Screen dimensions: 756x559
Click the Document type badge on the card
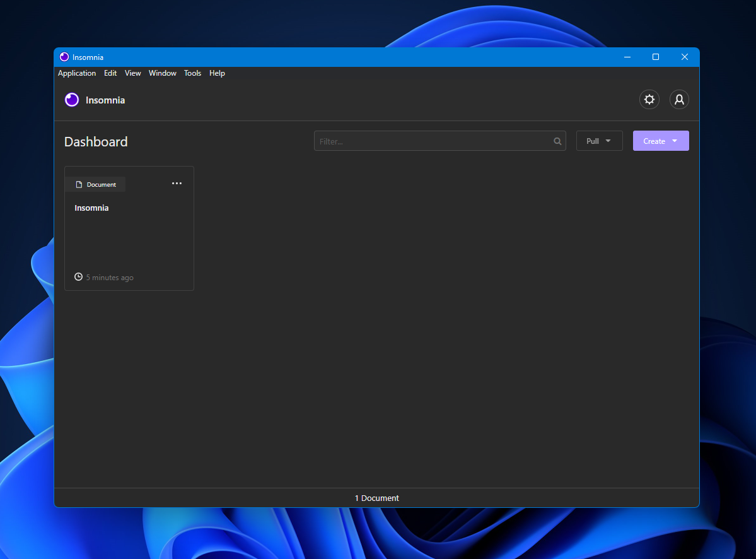click(96, 184)
